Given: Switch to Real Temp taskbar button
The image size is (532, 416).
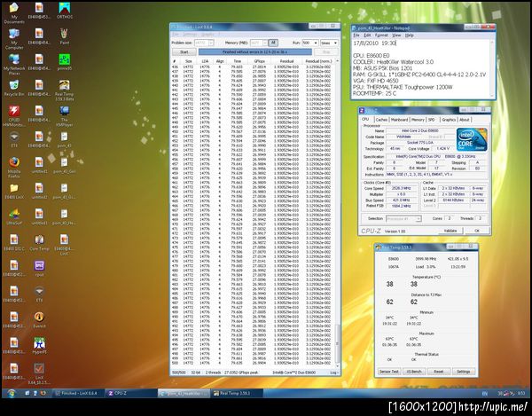Looking at the screenshot, I should coord(237,393).
